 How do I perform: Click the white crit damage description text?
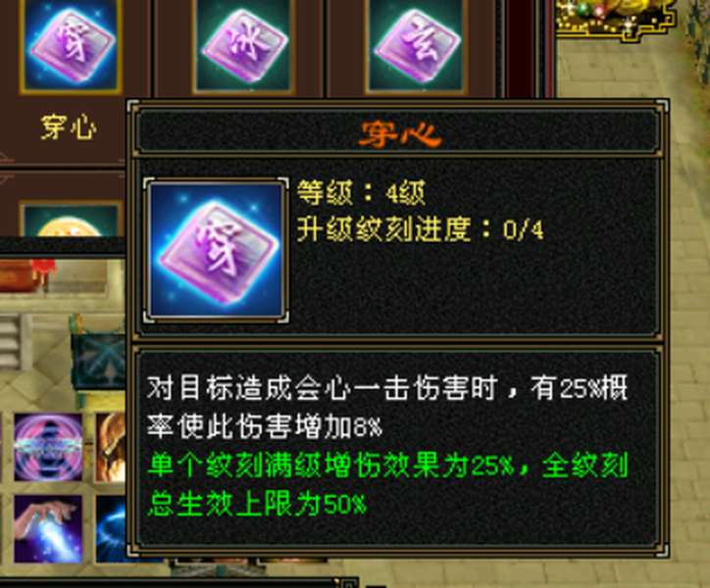pos(387,407)
